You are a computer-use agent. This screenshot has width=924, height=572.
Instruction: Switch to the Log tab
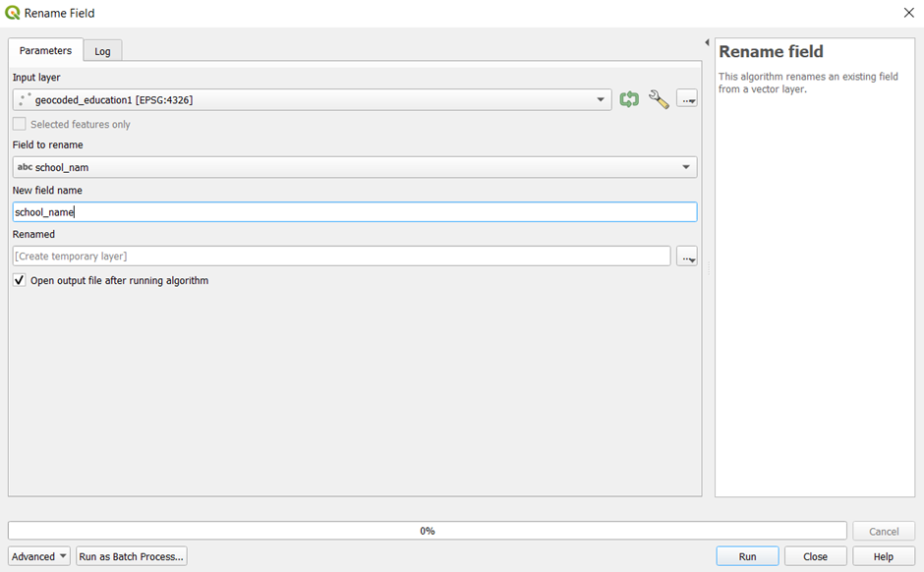coord(102,51)
